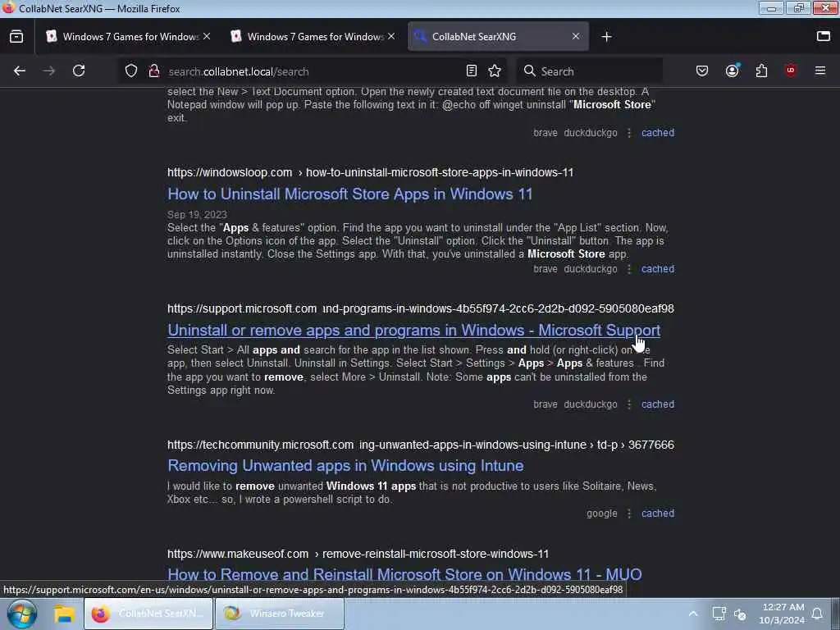Click the Sep 19, 2023 date text
Screen dimensions: 840x630
point(197,215)
